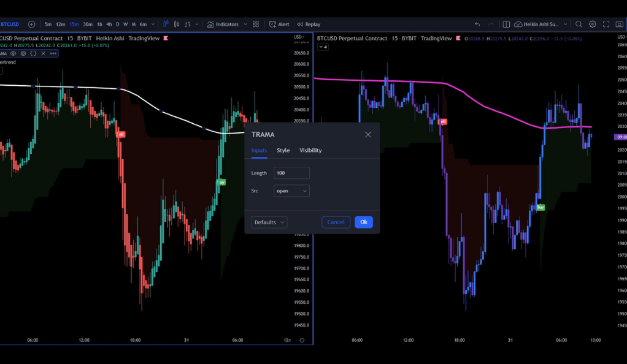Select the magenta TRAMA line on right chart
The height and width of the screenshot is (364, 627).
click(486, 107)
